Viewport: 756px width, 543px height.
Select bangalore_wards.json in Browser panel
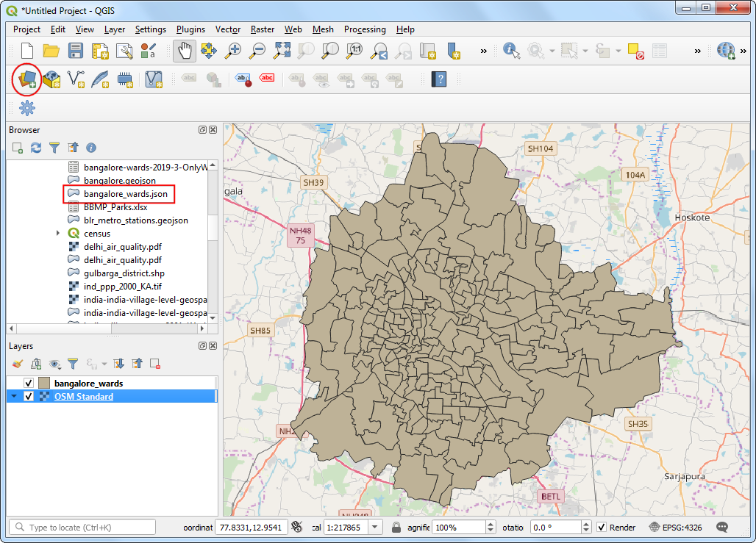point(125,194)
